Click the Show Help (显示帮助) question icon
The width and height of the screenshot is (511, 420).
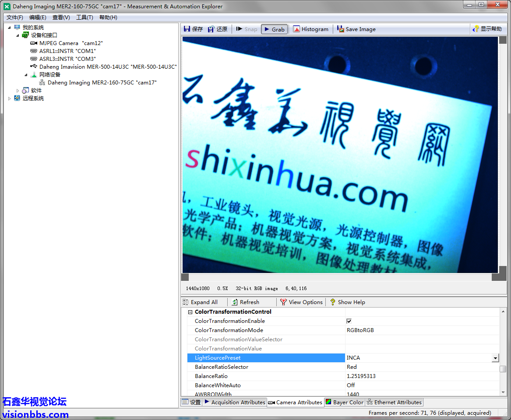476,29
